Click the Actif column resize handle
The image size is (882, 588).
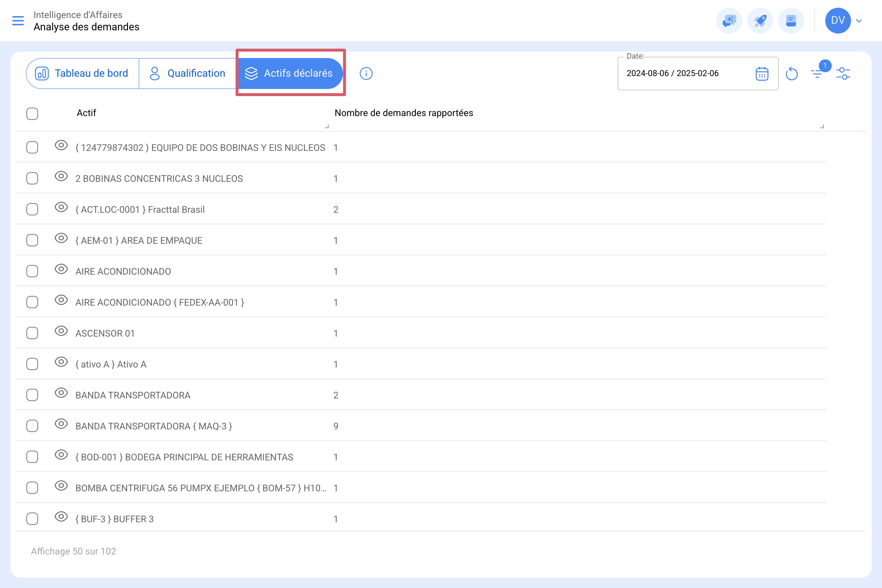click(x=327, y=126)
